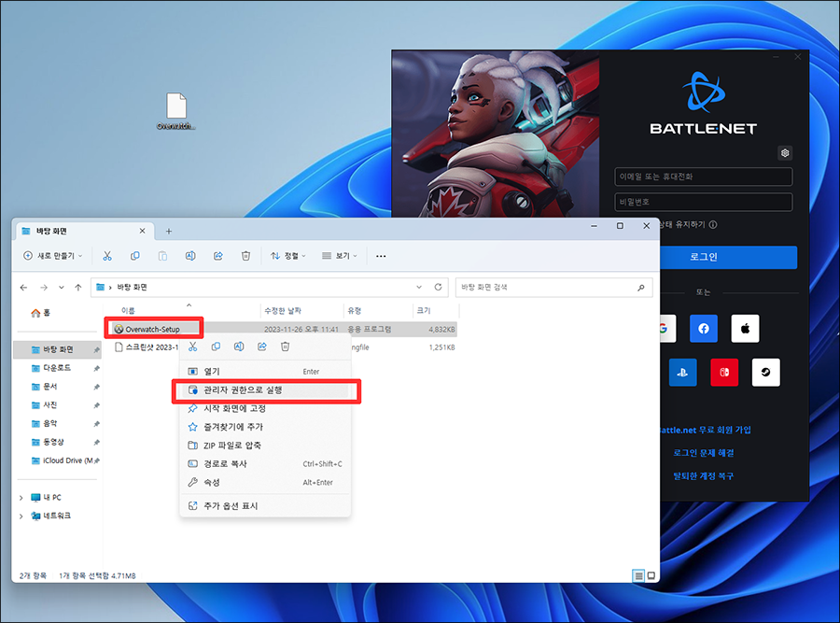The image size is (840, 623).
Task: Select 문서 in the navigation pane
Action: [57, 387]
